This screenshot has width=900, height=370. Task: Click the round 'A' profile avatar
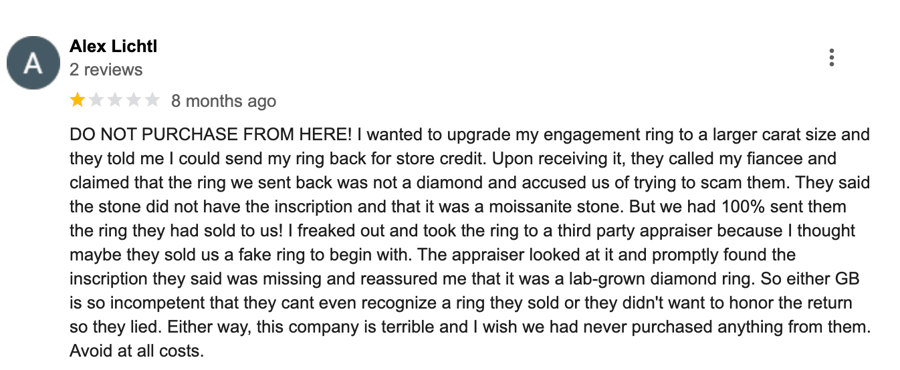[x=33, y=63]
